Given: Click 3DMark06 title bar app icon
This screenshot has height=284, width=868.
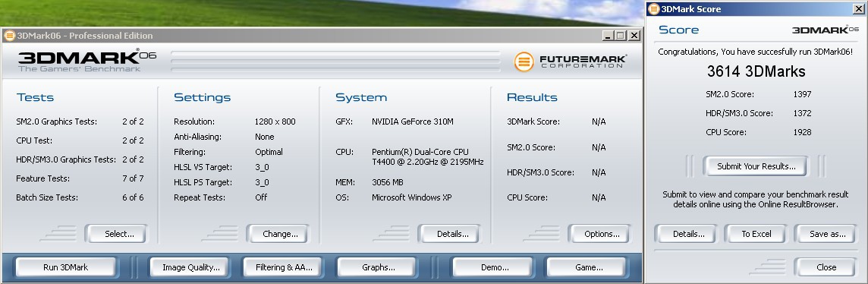Looking at the screenshot, I should (9, 36).
